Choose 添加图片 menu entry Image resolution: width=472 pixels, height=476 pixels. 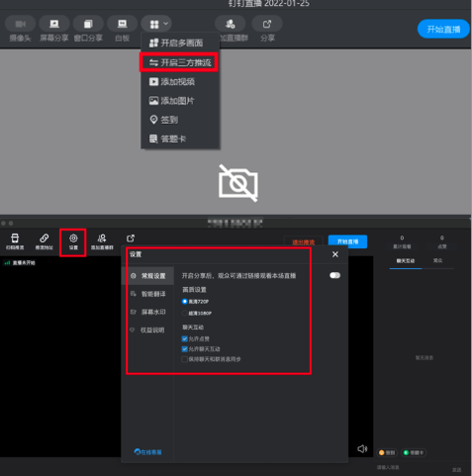(180, 101)
